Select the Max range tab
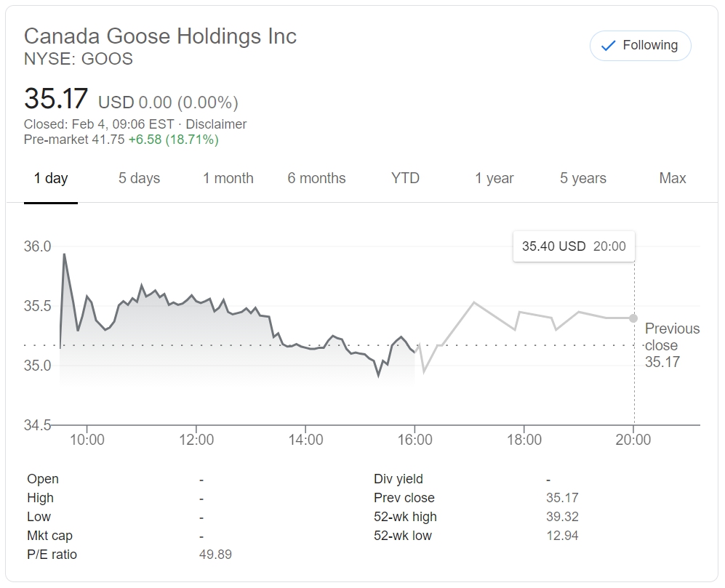Viewport: 725px width, 588px height. pyautogui.click(x=673, y=179)
